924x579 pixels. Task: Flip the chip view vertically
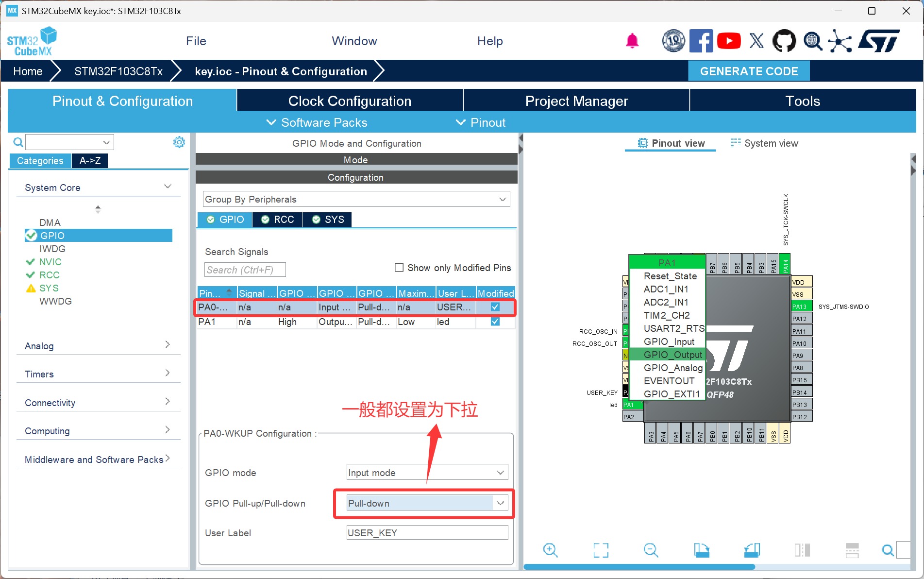tap(852, 550)
